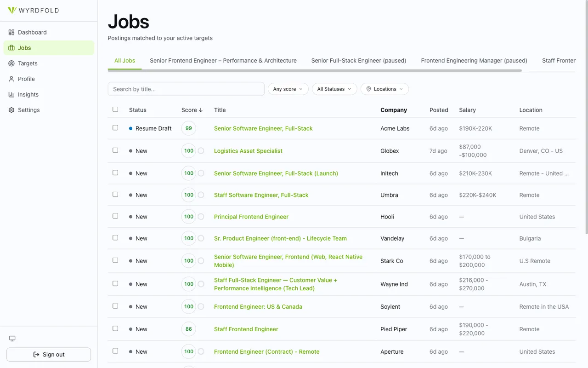The image size is (588, 368).
Task: Click the Resume Draft status in Acme Labs row
Action: (x=150, y=128)
